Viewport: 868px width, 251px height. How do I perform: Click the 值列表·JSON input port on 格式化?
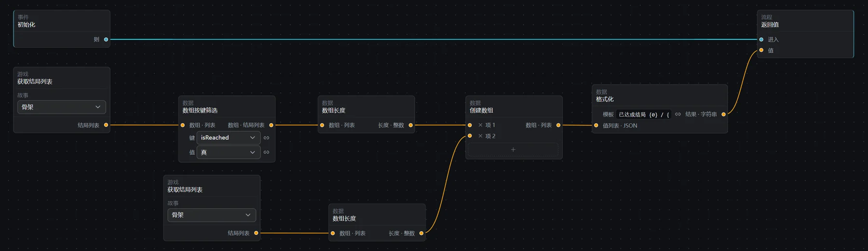596,125
